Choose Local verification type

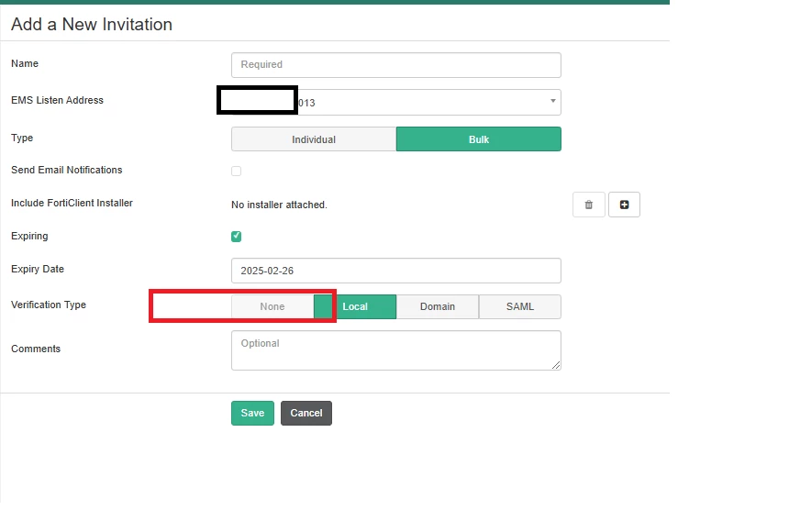pos(355,306)
